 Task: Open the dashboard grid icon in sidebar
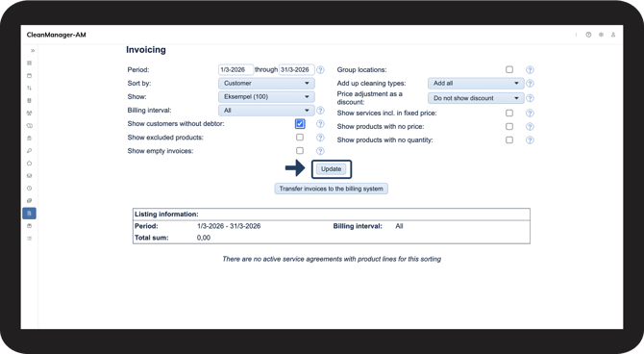pos(29,63)
